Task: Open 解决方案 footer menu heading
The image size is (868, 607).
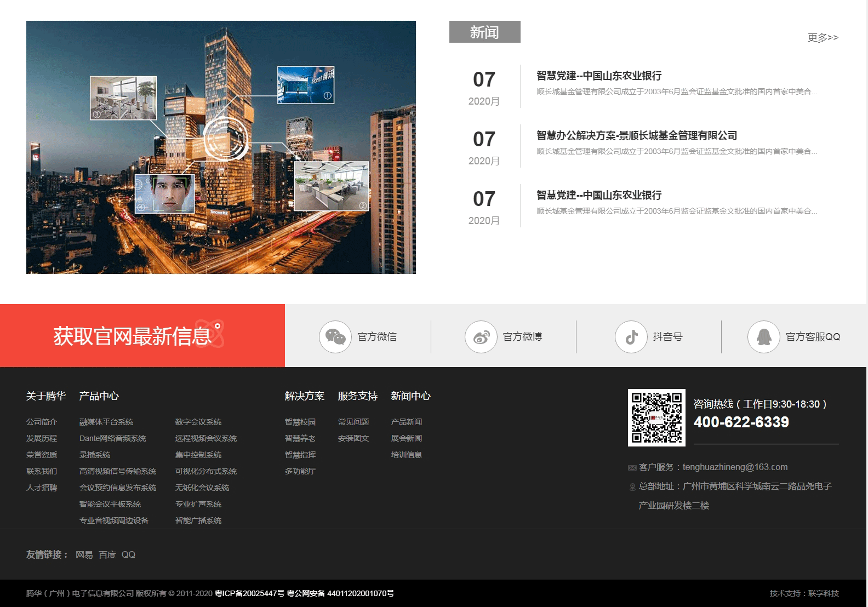Action: 305,396
